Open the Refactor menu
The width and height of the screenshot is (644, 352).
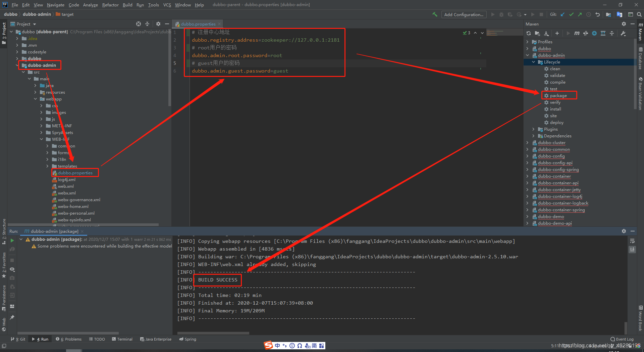[x=110, y=5]
